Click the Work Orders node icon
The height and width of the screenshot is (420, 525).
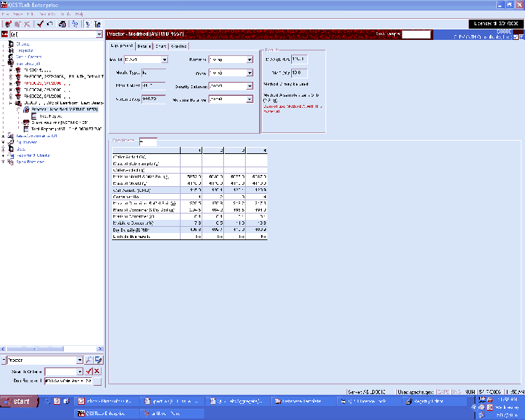click(11, 57)
